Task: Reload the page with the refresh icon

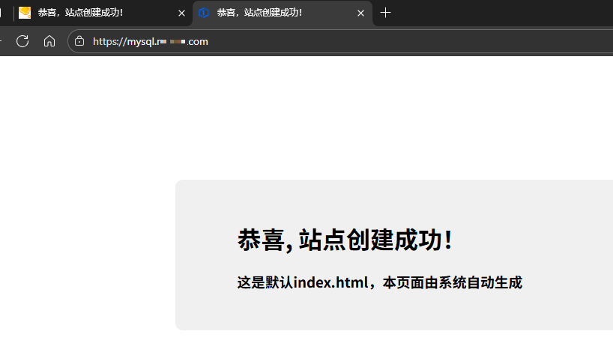Action: 22,41
